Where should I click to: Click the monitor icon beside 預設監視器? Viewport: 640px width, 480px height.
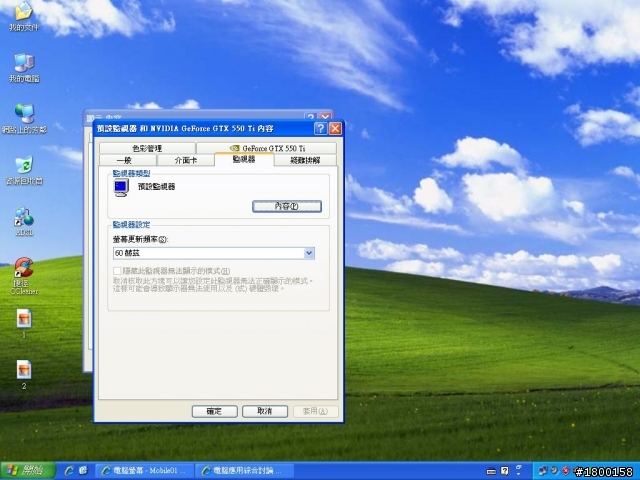(x=121, y=187)
